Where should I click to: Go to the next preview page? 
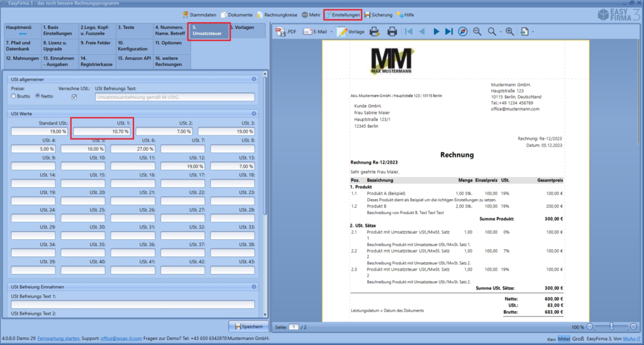pyautogui.click(x=436, y=31)
